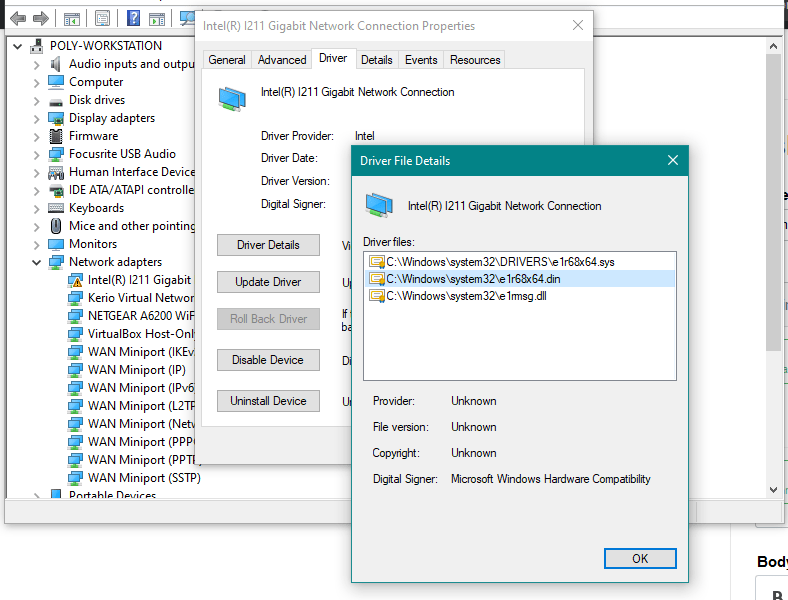The image size is (788, 600).
Task: Click the Monitors icon
Action: coord(56,244)
